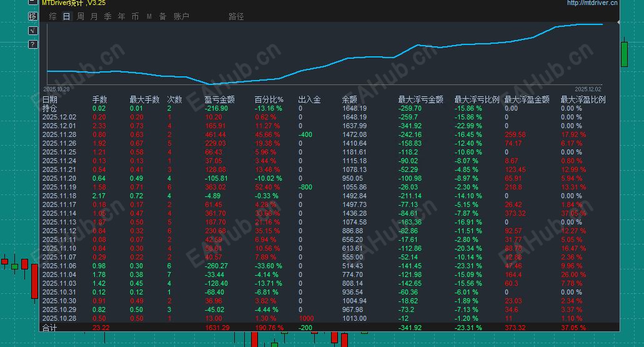The image size is (644, 347).
Task: Toggle the √ checkmark icon on the left
Action: click(x=33, y=31)
